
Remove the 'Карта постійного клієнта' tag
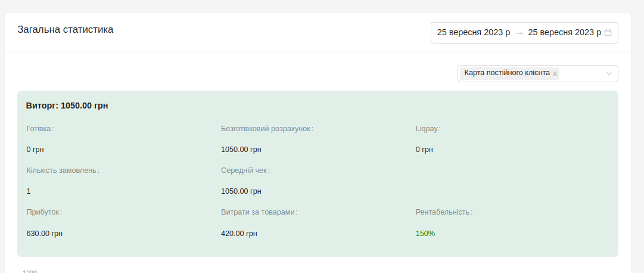click(555, 73)
